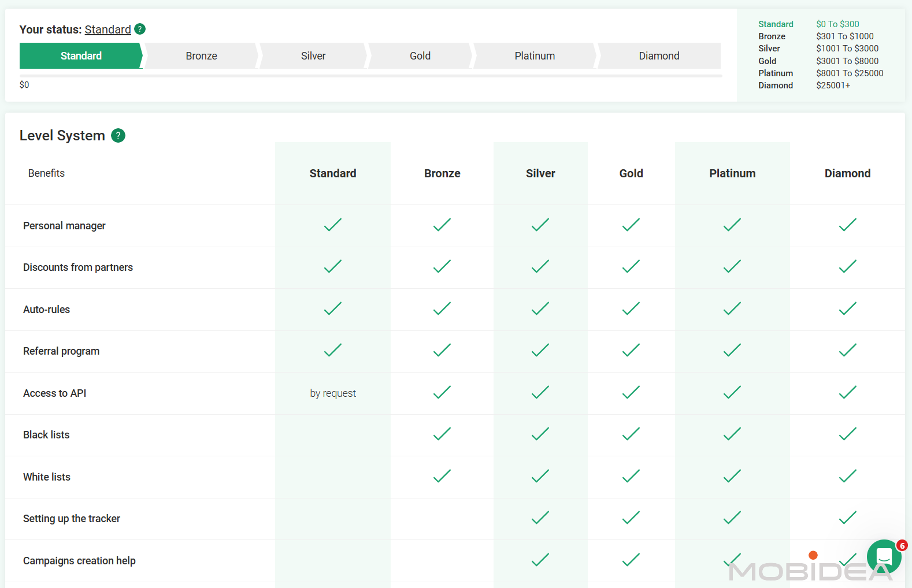Click chat notification badge showing 6
912x588 pixels.
902,545
